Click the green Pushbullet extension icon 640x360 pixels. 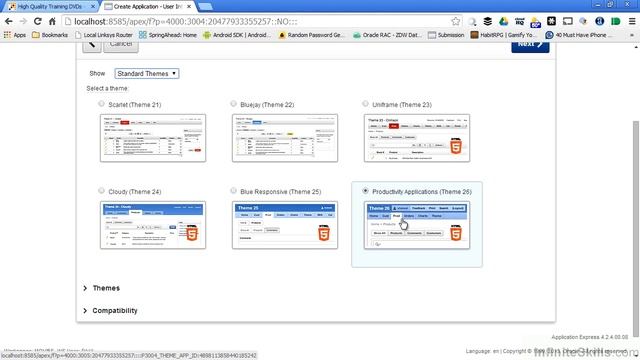616,21
